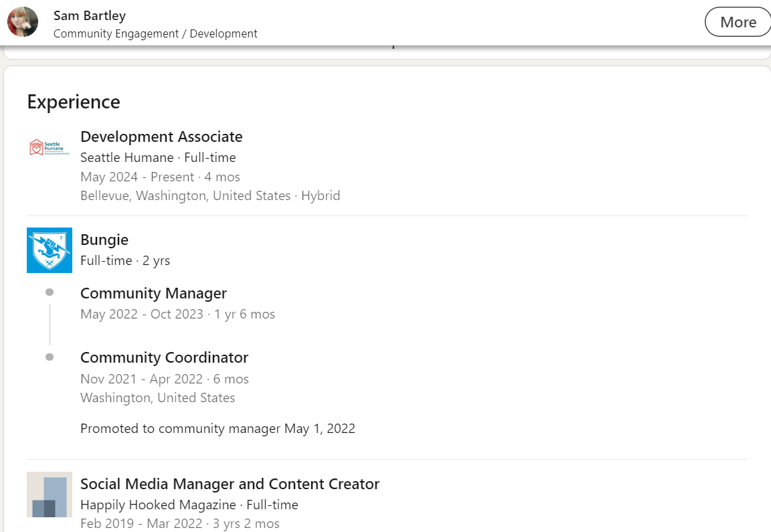
Task: Click the Community Engagement / Development headline
Action: pyautogui.click(x=155, y=33)
